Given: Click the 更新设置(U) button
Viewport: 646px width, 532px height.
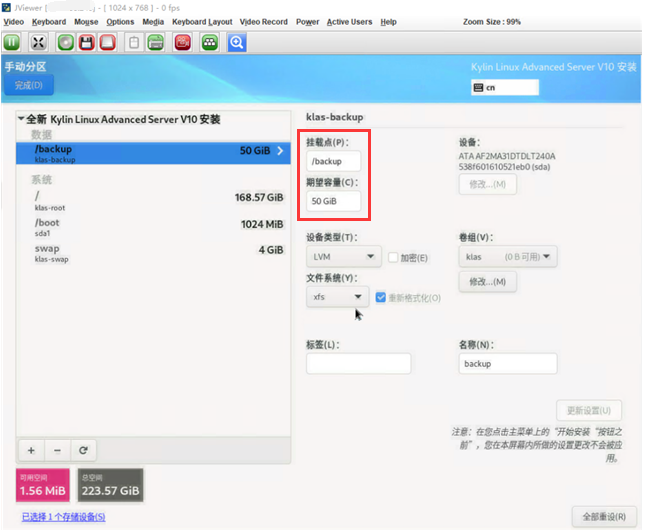Looking at the screenshot, I should 588,410.
